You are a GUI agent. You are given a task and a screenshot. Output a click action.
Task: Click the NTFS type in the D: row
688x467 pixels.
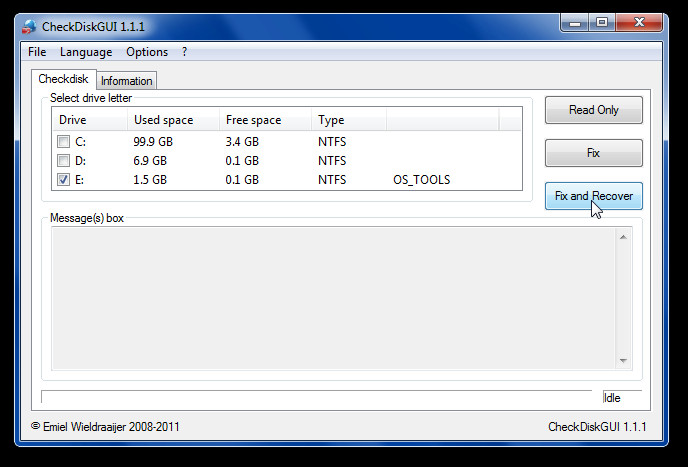332,161
